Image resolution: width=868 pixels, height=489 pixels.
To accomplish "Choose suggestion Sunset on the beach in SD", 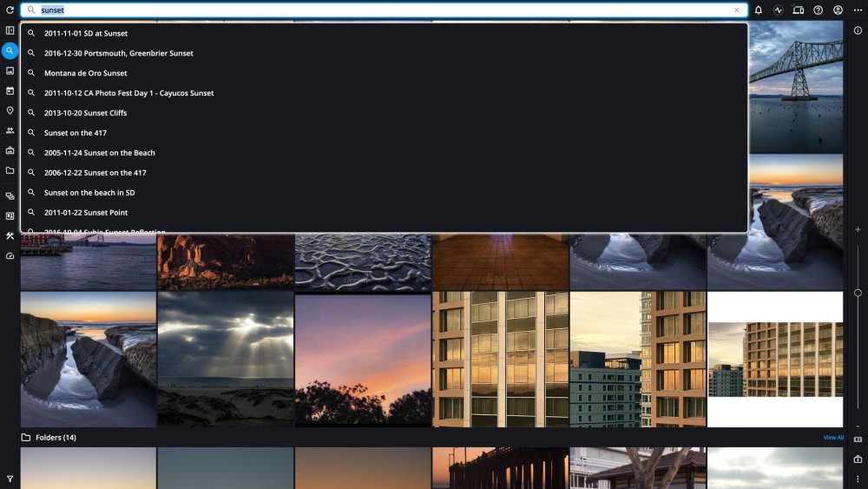I will point(385,193).
